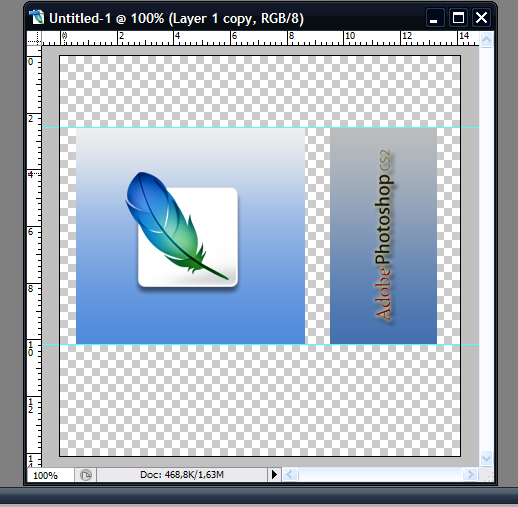Viewport: 518px width, 507px height.
Task: Click the 100% zoom level field
Action: [50, 475]
